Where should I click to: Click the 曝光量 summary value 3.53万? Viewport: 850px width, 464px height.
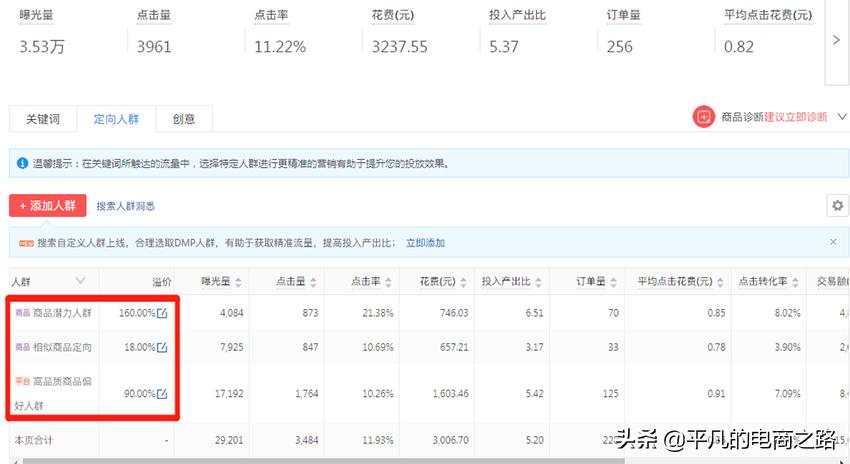click(x=42, y=47)
